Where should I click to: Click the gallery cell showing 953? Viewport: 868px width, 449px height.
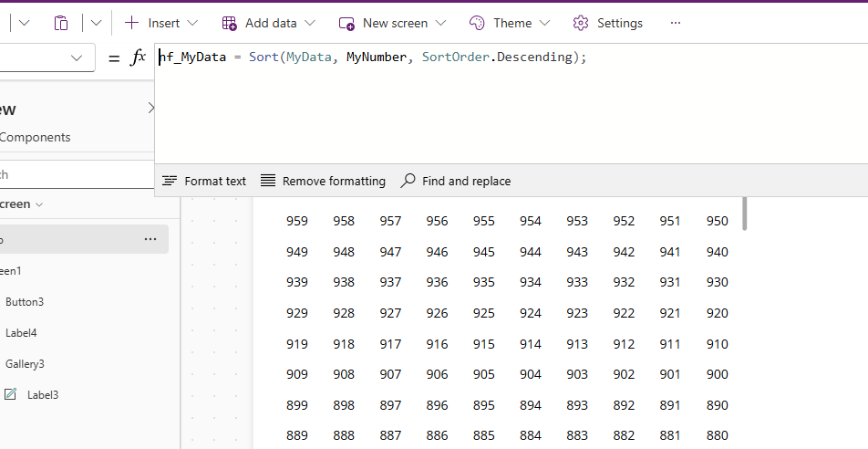577,221
